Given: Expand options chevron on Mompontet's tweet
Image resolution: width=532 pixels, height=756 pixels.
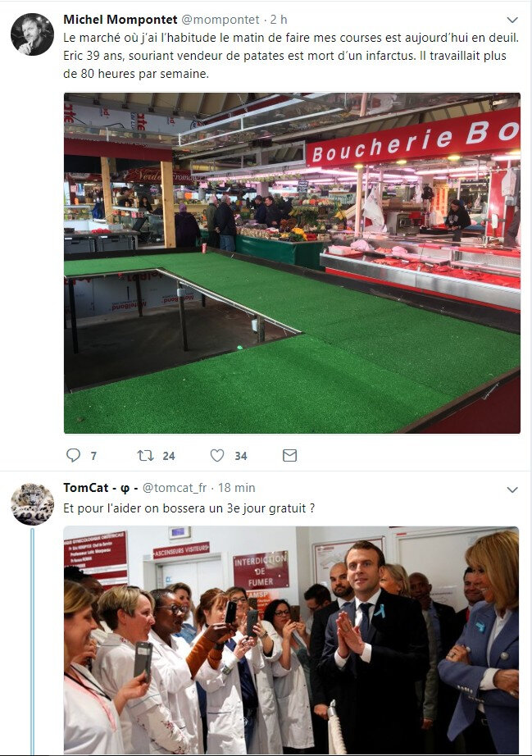Looking at the screenshot, I should tap(512, 20).
